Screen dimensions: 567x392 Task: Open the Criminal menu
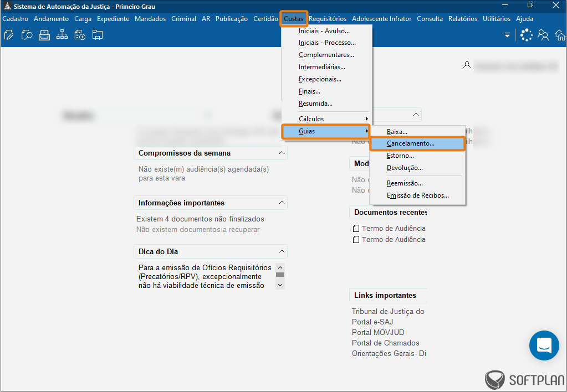pyautogui.click(x=183, y=19)
